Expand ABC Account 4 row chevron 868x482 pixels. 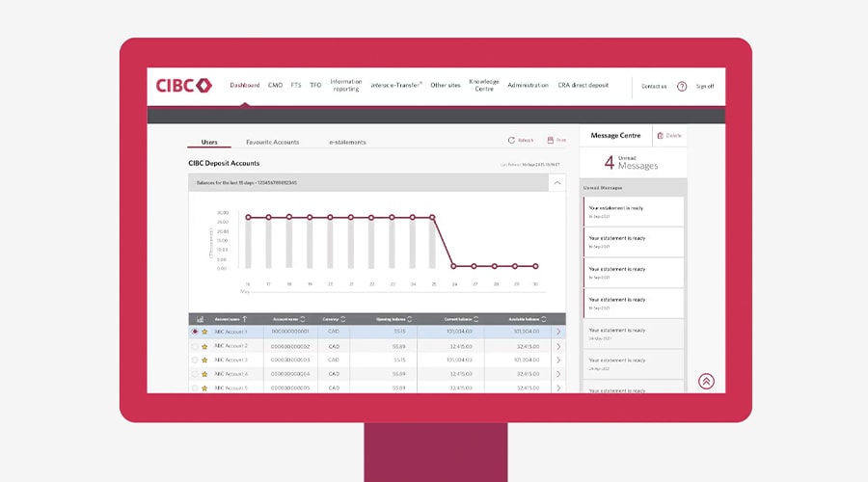pyautogui.click(x=558, y=374)
